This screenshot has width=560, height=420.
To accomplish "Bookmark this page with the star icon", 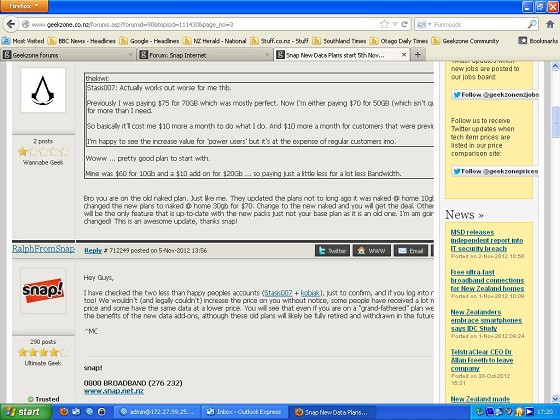I will tap(384, 24).
